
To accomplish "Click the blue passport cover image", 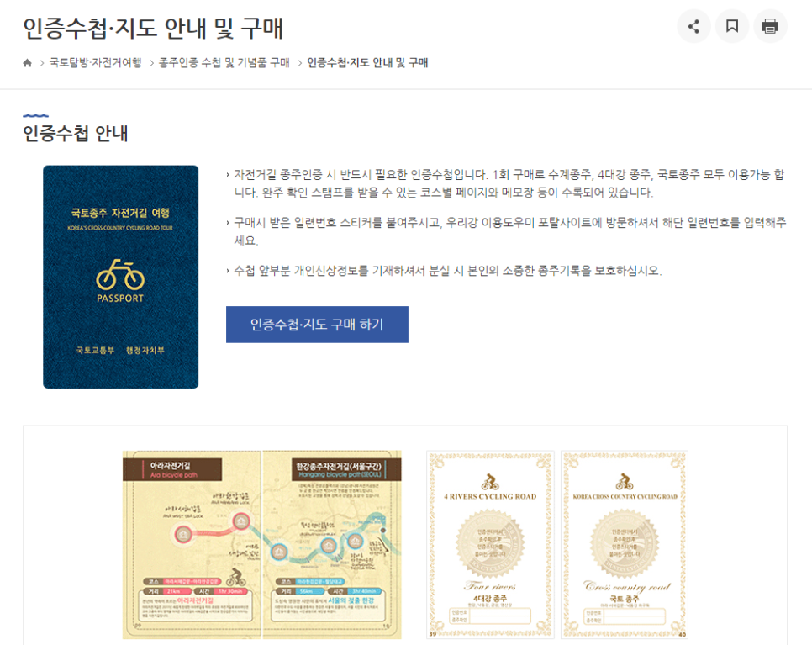I will [x=121, y=277].
